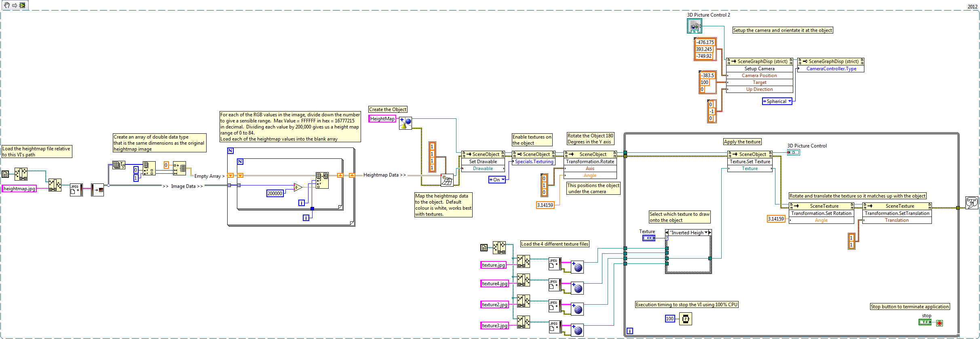
Task: Click the "Create the Object" comment label
Action: point(388,109)
